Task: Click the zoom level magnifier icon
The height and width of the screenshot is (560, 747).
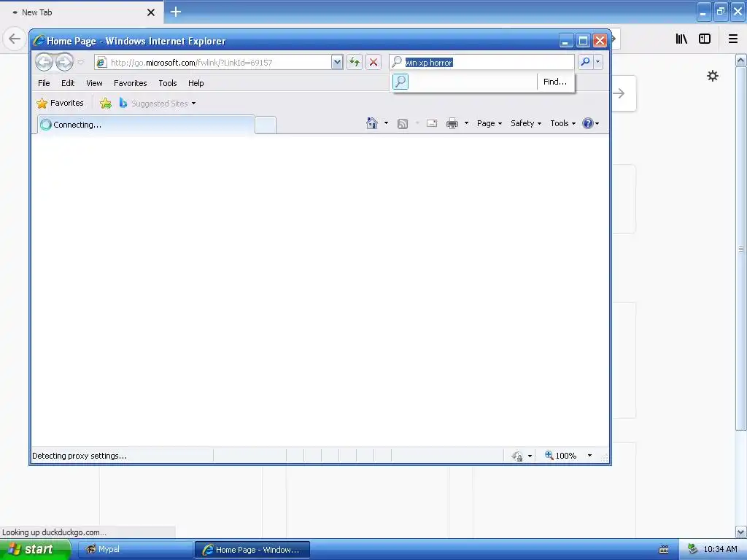Action: [549, 455]
